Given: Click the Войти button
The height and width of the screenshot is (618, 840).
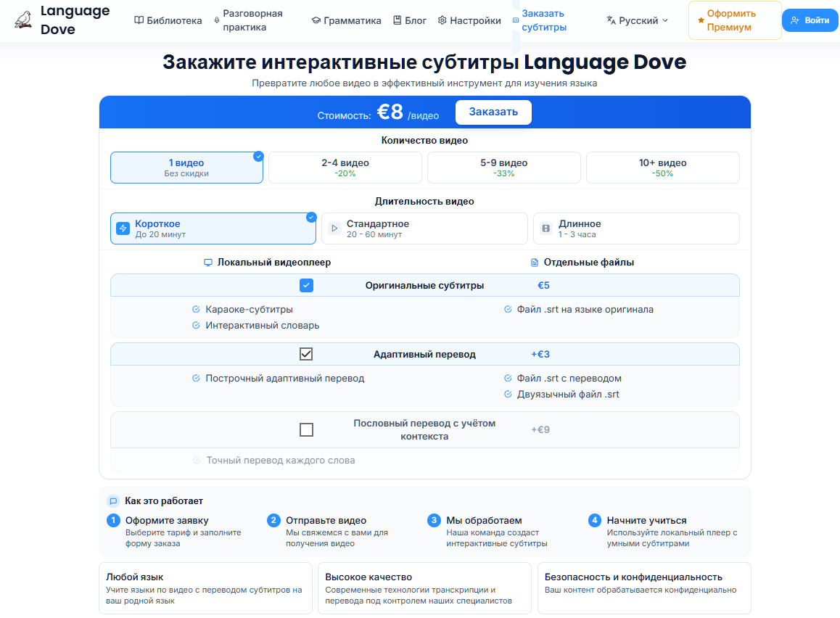Looking at the screenshot, I should tap(810, 20).
